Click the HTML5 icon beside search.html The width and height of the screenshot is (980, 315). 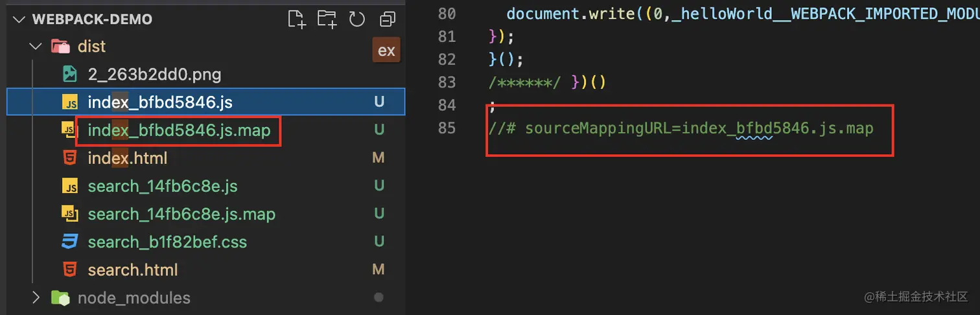[69, 270]
